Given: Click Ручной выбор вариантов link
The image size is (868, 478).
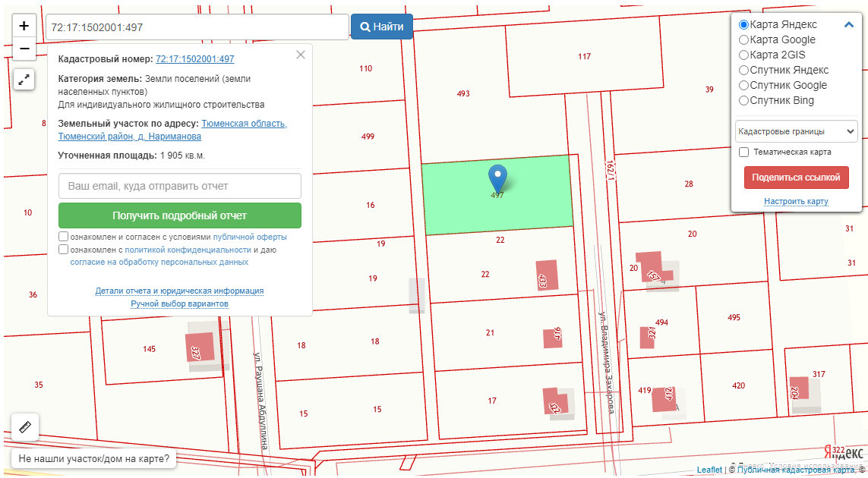Looking at the screenshot, I should [x=179, y=303].
